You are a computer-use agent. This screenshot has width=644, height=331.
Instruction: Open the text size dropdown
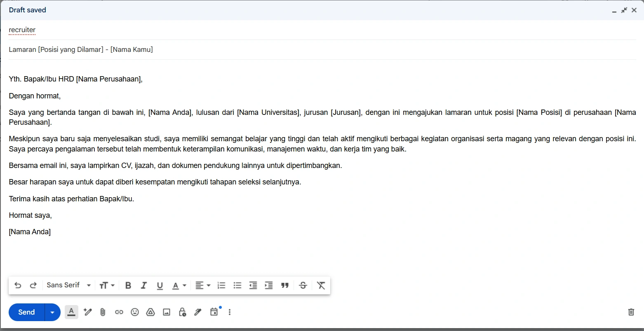107,285
